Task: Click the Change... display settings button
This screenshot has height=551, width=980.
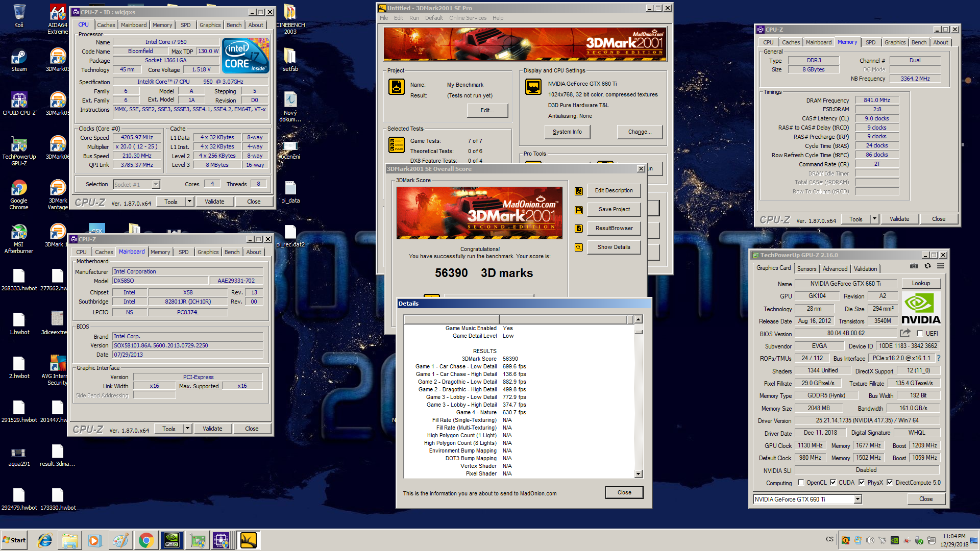Action: pos(640,132)
